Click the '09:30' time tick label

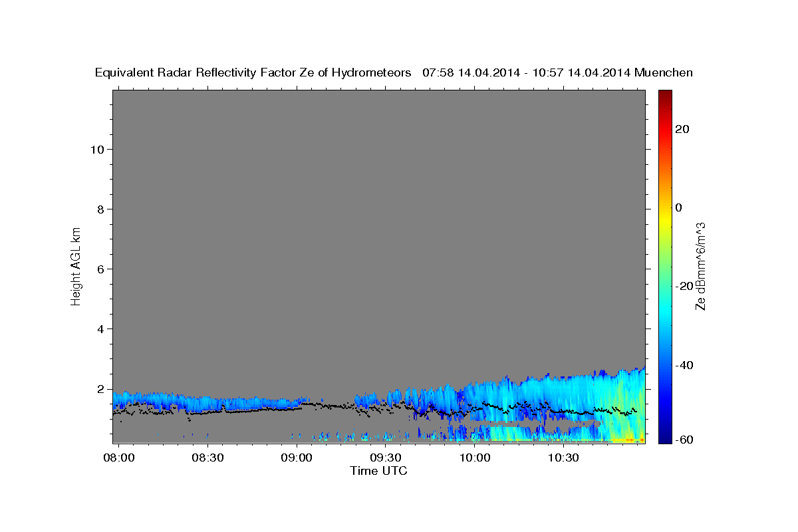pos(386,458)
